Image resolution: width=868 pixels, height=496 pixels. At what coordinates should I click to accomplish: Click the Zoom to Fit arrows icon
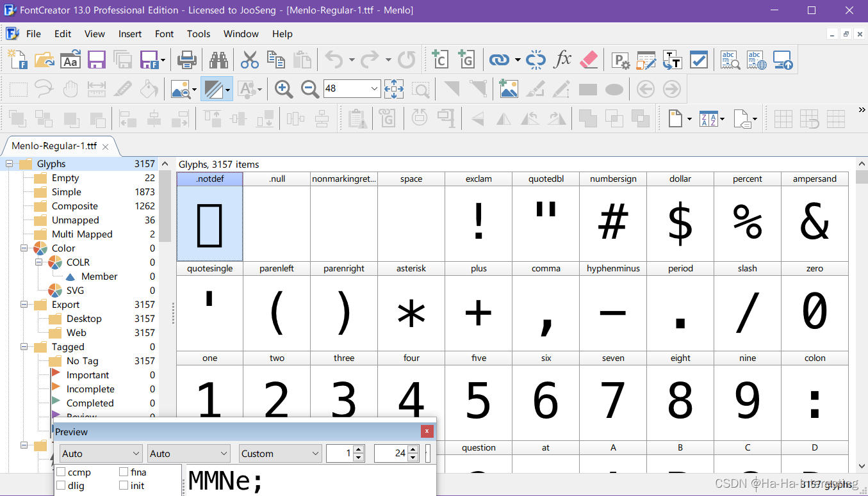394,89
